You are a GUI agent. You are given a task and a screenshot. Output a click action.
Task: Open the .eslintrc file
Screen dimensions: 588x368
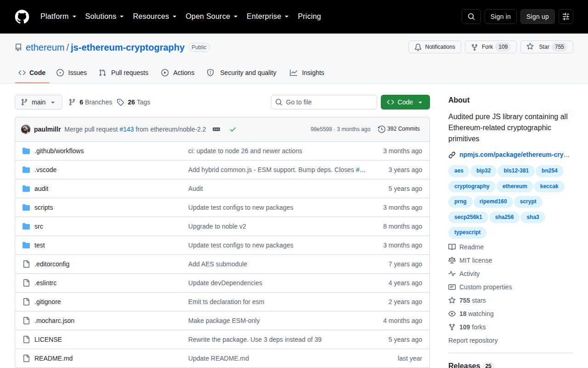45,283
